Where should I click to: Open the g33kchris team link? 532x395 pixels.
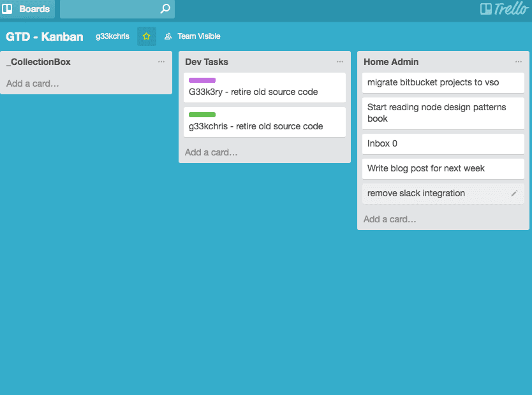coord(112,36)
